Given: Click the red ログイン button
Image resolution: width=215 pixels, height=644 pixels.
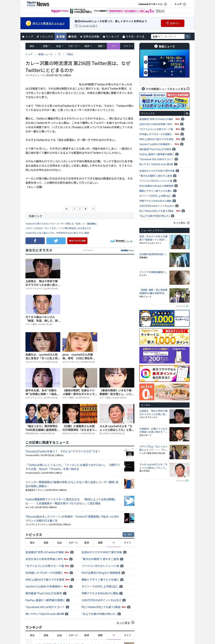Looking at the screenshot, I should tap(172, 23).
